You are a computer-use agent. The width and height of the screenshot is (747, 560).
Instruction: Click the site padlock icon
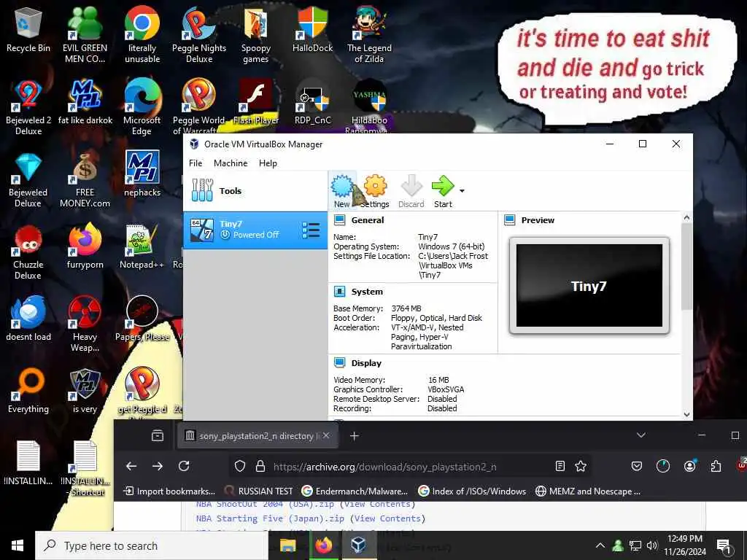click(x=260, y=466)
